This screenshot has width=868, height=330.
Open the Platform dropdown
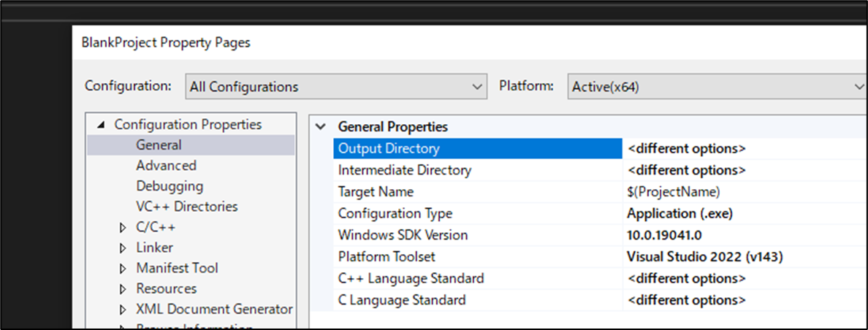click(716, 86)
